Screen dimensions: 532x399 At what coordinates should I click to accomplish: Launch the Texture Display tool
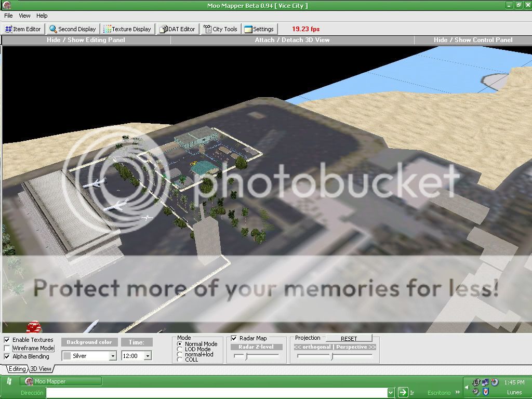[x=127, y=29]
